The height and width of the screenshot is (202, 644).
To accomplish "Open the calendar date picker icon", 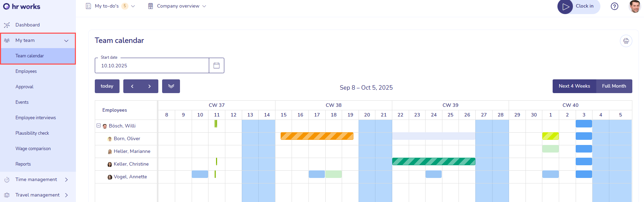I will 216,66.
